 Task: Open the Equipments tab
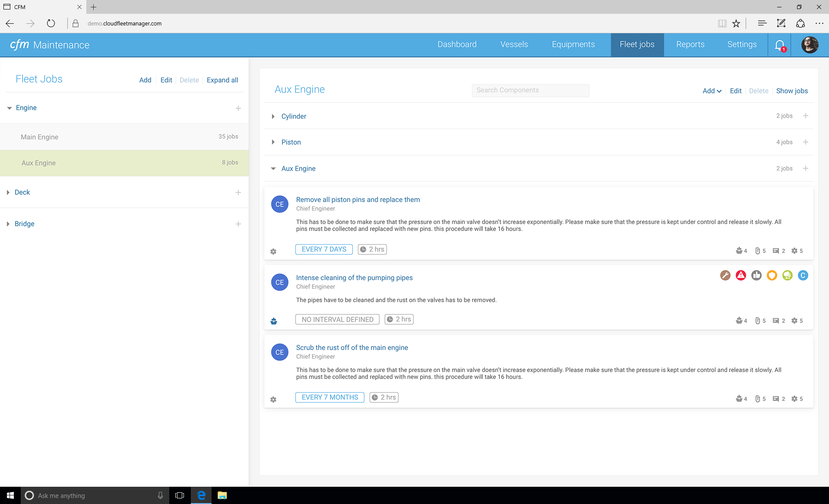(x=573, y=44)
